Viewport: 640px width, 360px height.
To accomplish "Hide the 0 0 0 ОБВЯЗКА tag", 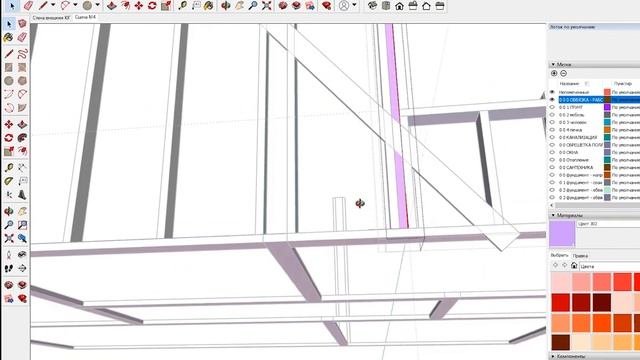I will (552, 100).
